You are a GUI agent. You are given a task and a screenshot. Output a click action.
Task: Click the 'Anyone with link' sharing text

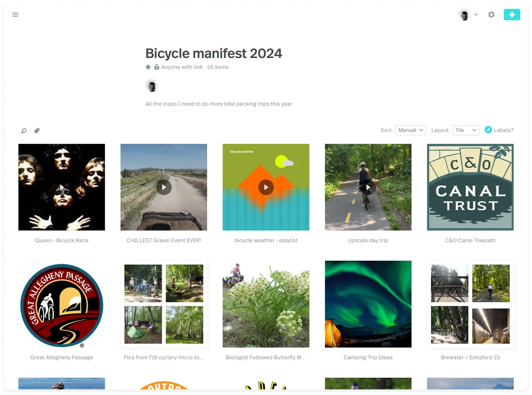pyautogui.click(x=182, y=67)
